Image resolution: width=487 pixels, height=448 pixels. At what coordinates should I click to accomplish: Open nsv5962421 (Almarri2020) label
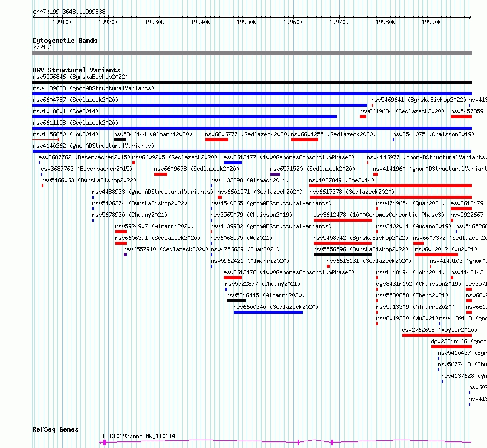[250, 261]
